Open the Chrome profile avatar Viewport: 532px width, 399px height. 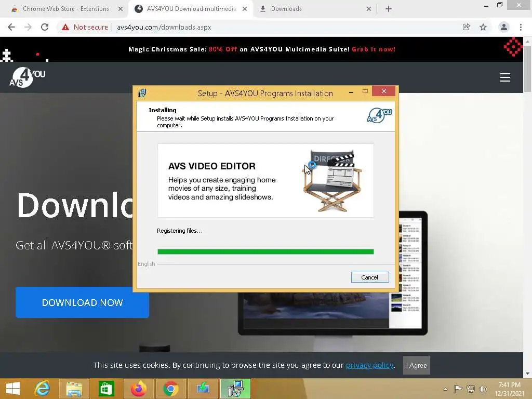coord(504,27)
